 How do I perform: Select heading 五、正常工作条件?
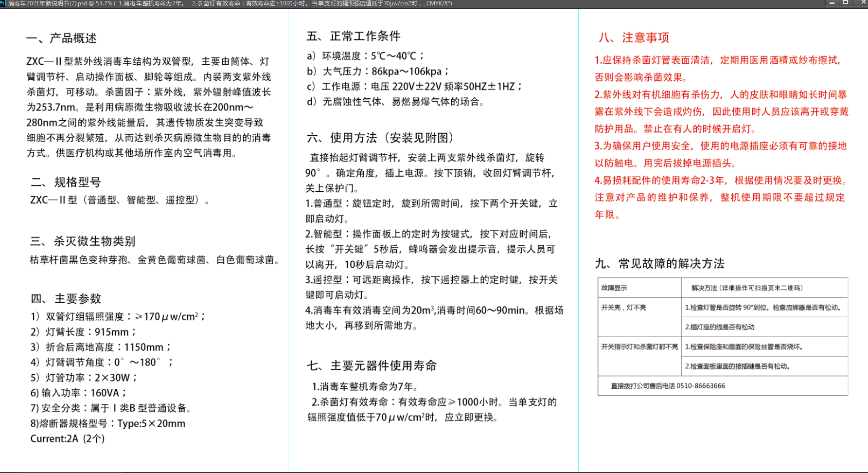click(x=354, y=36)
